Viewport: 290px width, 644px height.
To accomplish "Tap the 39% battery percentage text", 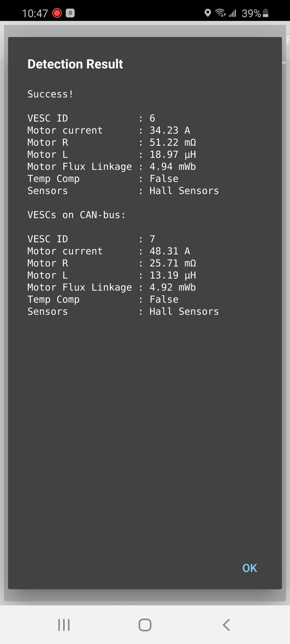I will pos(251,13).
